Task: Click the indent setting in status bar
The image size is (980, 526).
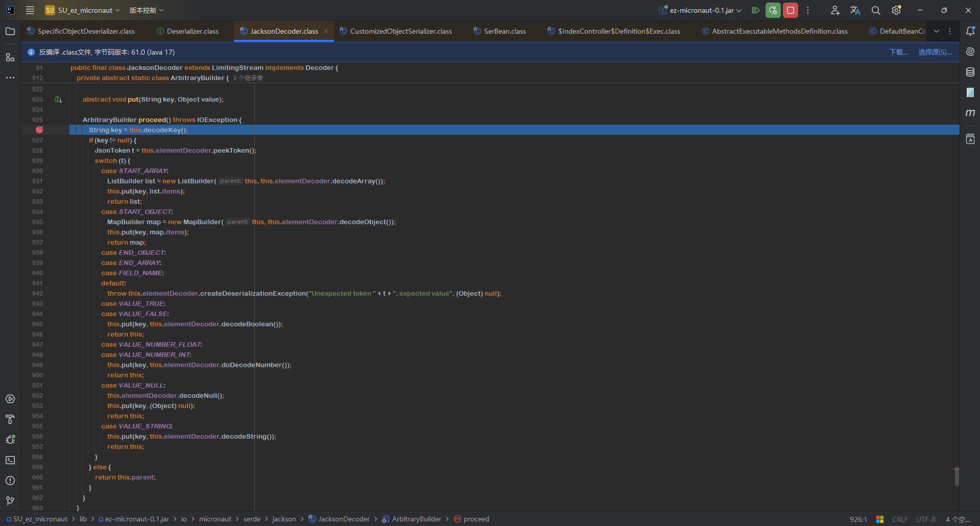Action: pos(958,519)
